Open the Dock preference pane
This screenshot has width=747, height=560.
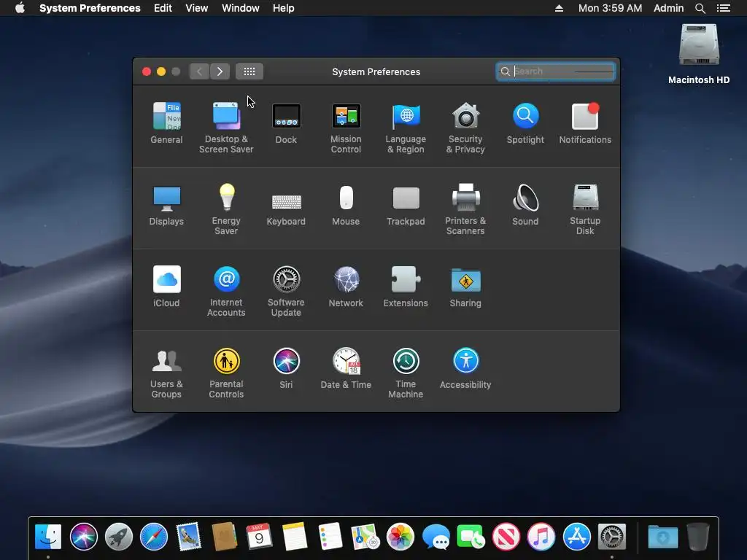(286, 123)
